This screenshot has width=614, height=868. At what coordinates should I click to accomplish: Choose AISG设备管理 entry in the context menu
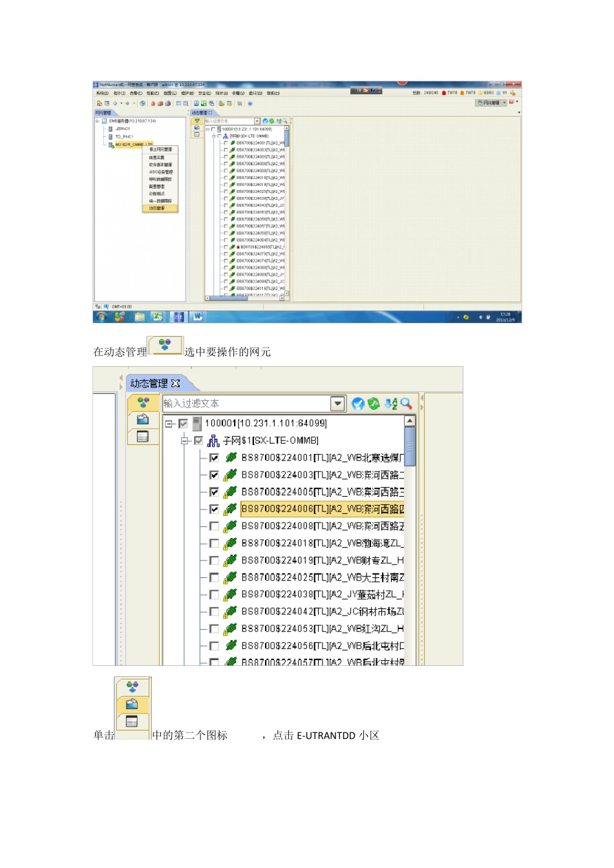coord(160,172)
